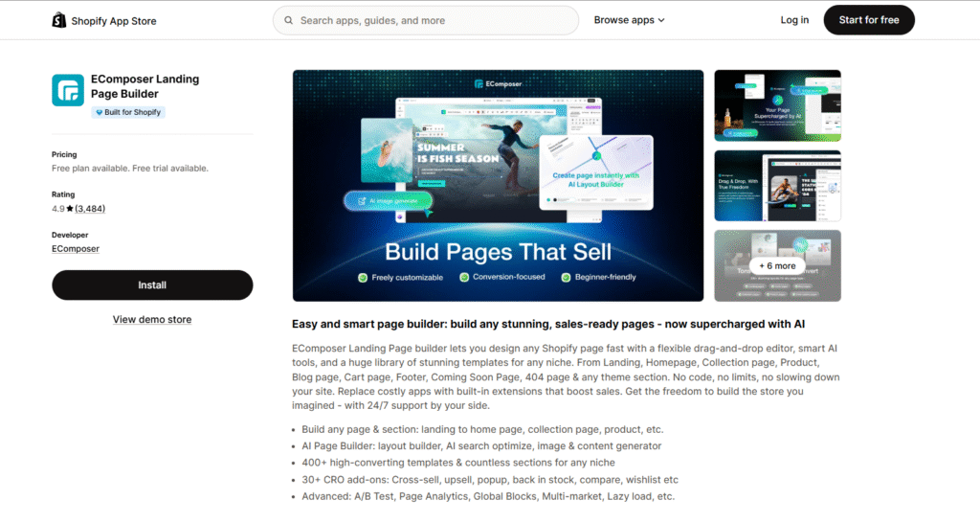Image resolution: width=980 pixels, height=523 pixels.
Task: Focus the search apps input field
Action: pos(426,21)
